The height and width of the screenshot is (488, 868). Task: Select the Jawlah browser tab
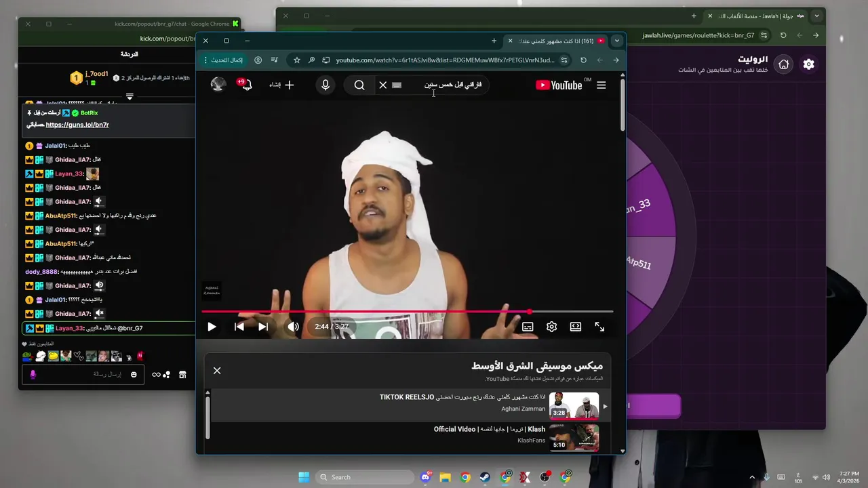pos(756,16)
